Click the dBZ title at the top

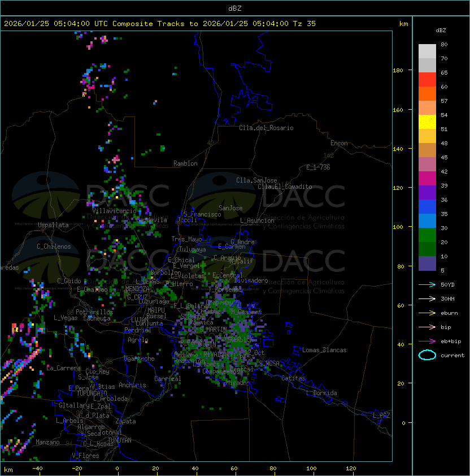(x=235, y=8)
